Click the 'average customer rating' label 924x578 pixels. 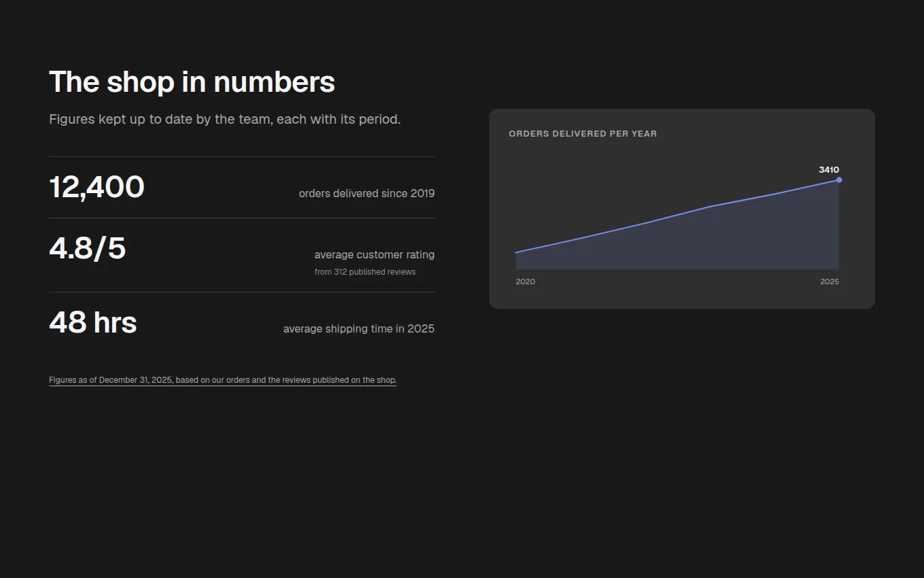click(x=374, y=255)
